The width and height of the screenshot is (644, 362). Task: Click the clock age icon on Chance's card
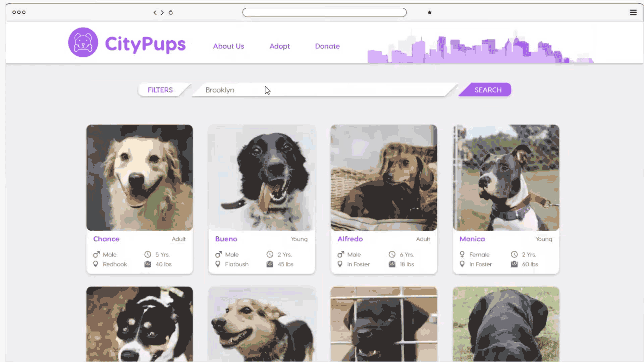pyautogui.click(x=148, y=254)
